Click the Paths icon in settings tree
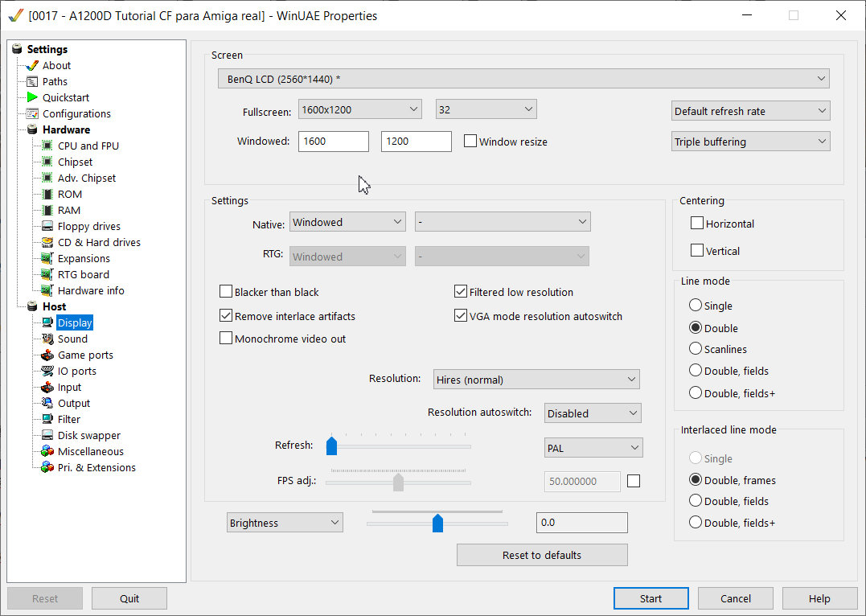Viewport: 866px width, 616px height. tap(33, 81)
